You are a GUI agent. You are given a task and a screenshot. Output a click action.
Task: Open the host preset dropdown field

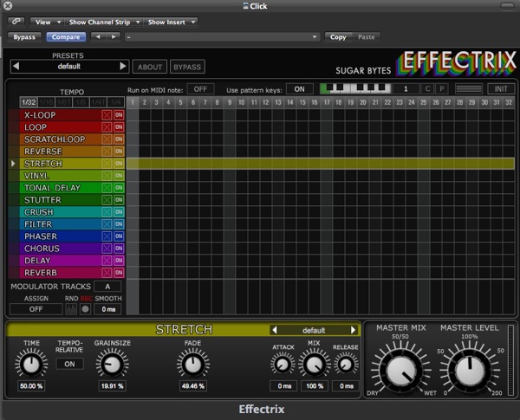click(x=222, y=36)
